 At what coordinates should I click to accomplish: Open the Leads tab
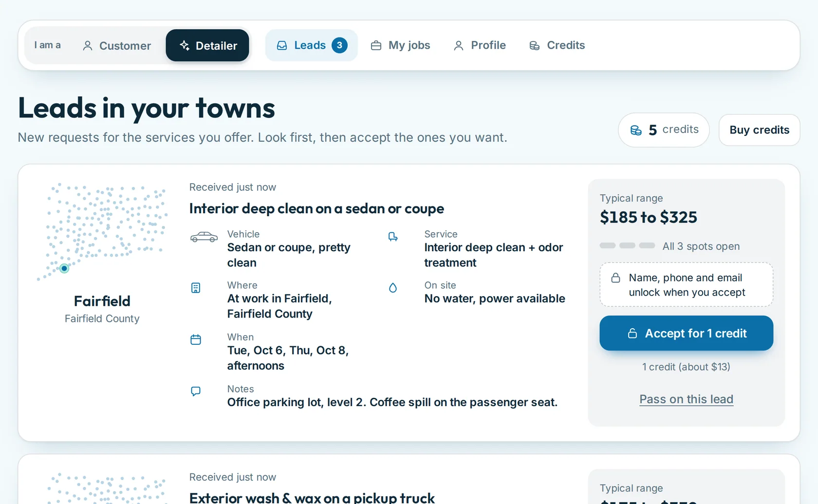tap(312, 45)
